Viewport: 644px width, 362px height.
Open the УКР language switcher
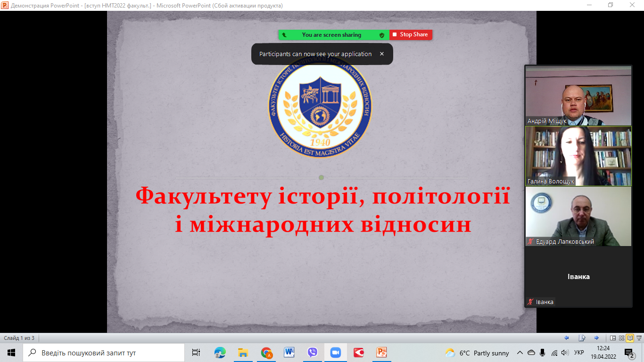coord(579,353)
